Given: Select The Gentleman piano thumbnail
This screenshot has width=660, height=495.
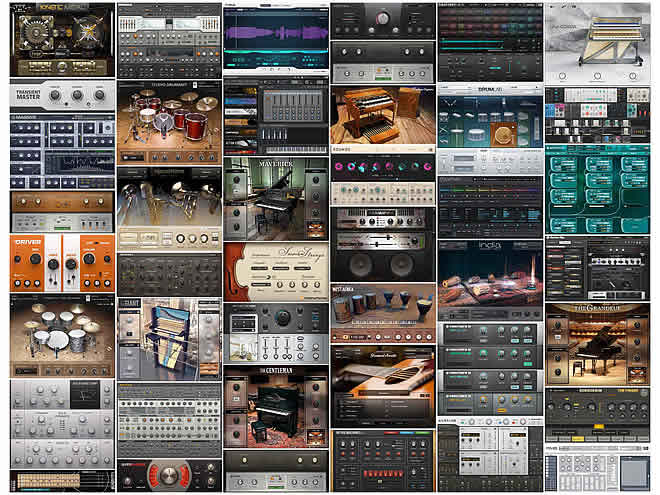Looking at the screenshot, I should (276, 407).
